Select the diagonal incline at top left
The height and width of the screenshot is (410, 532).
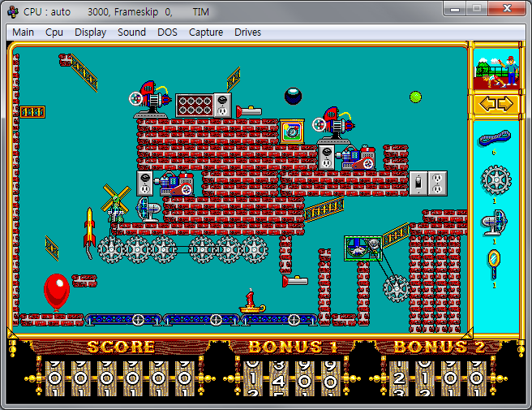[84, 73]
